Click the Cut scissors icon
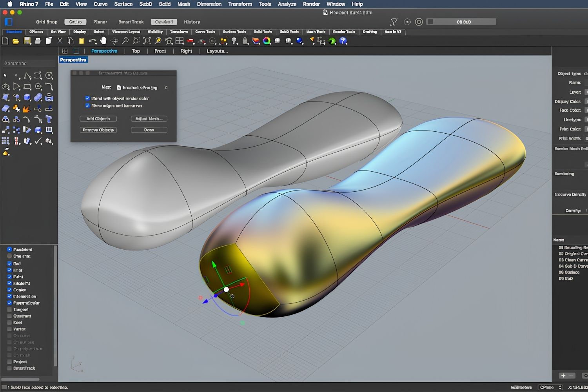This screenshot has height=392, width=588. tap(60, 41)
